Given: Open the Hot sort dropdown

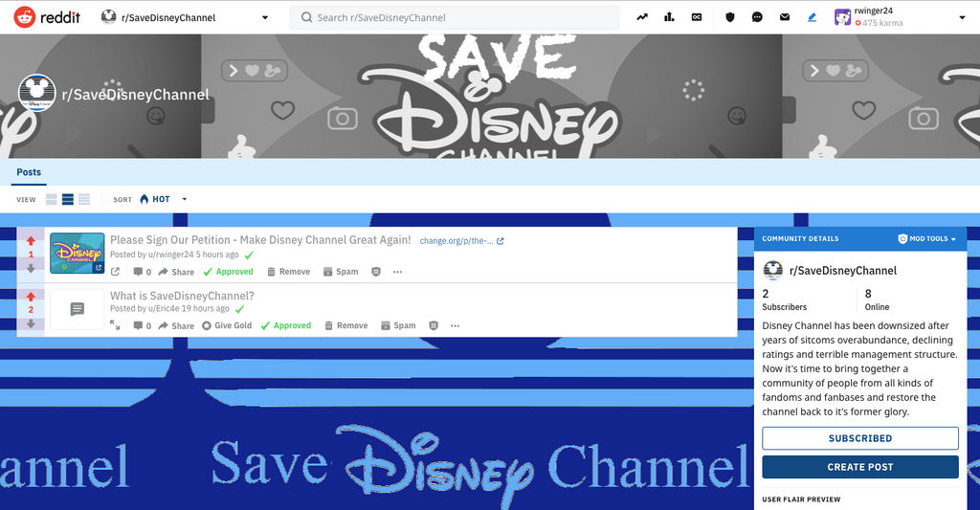Looking at the screenshot, I should pyautogui.click(x=163, y=199).
